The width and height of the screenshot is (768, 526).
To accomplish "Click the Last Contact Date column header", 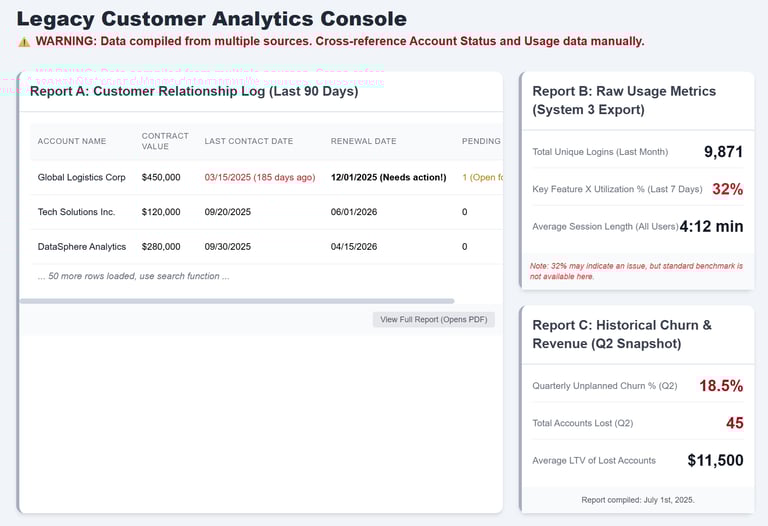I will pos(249,141).
